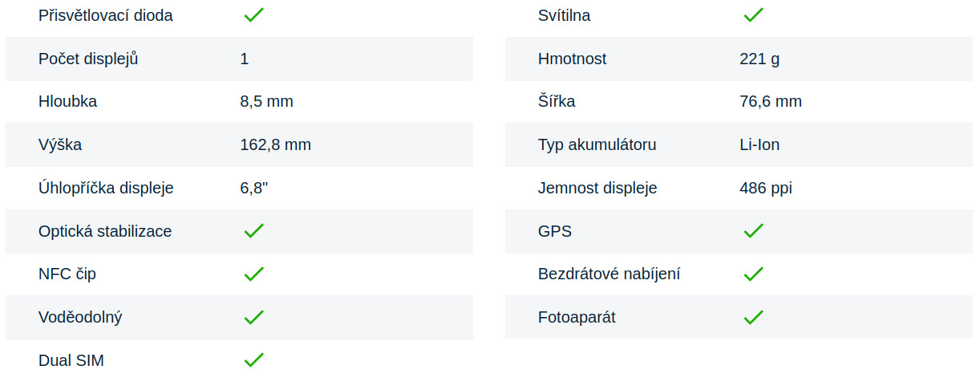Click the Fotoaparát green checkmark
This screenshot has height=386, width=980.
[753, 318]
